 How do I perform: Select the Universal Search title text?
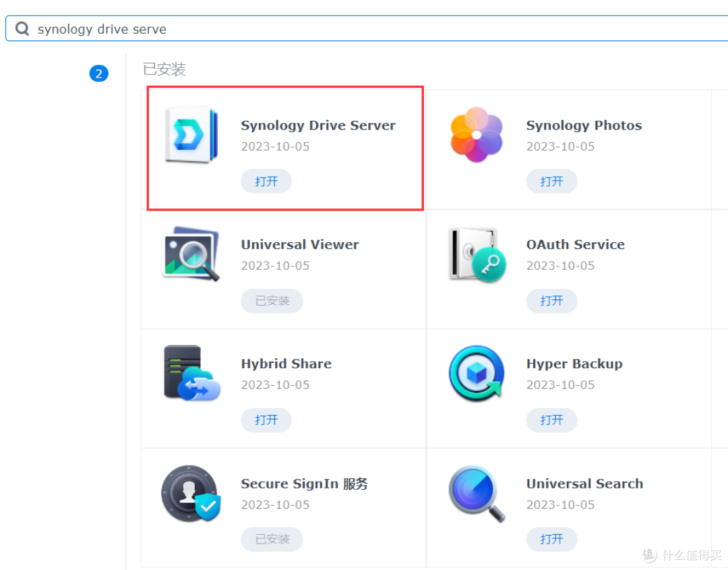pos(584,484)
